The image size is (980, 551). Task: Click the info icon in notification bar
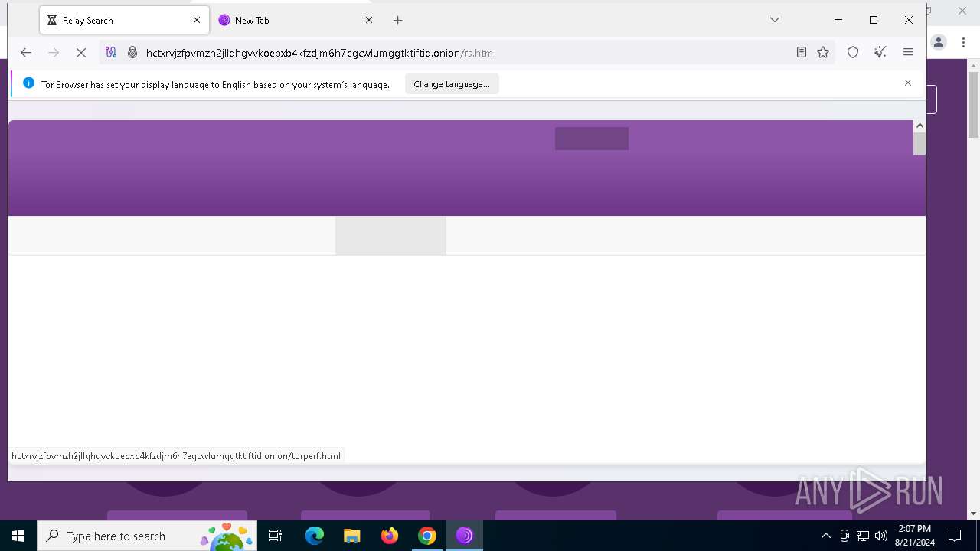pos(28,83)
